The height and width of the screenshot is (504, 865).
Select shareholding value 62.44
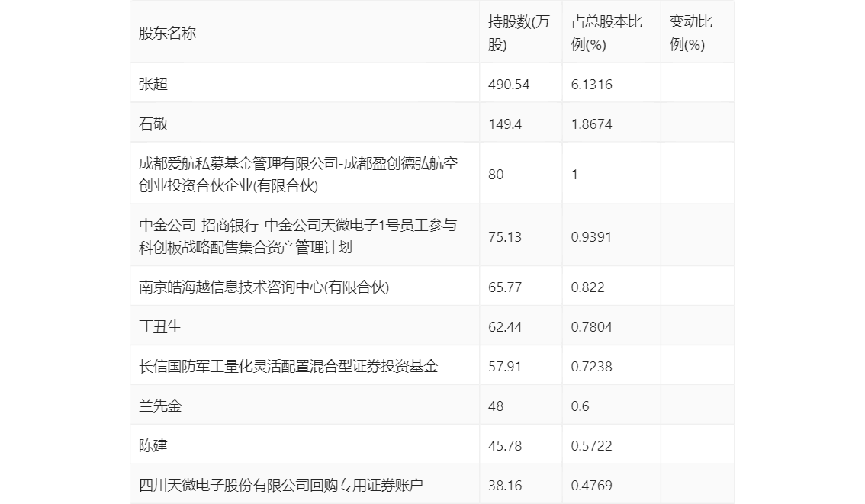tap(505, 327)
